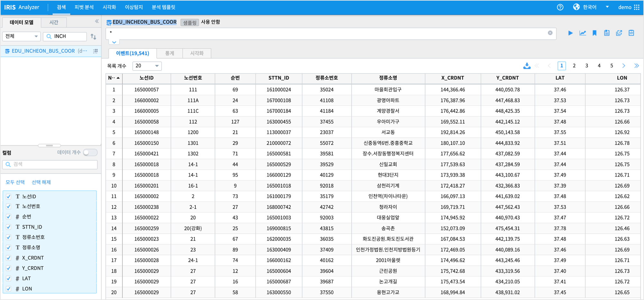Open the code view icon at the toolbar's end
Image resolution: width=644 pixels, height=300 pixels.
coord(631,33)
